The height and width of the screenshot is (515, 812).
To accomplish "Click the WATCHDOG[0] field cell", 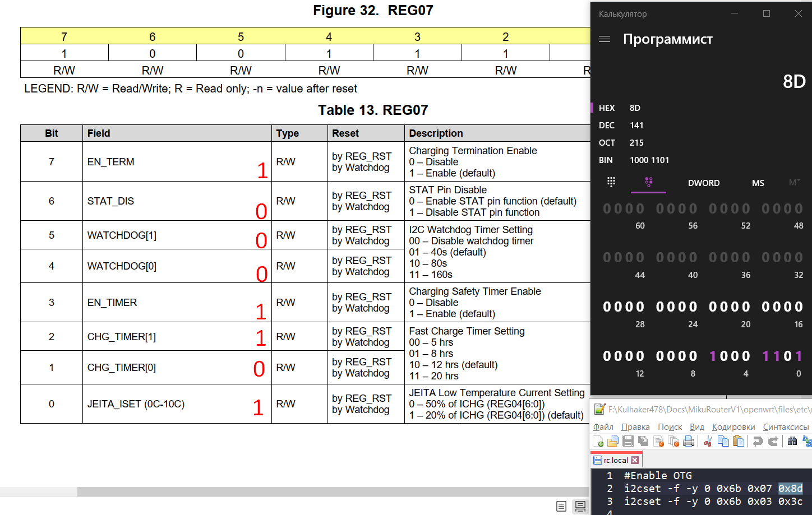I will 177,266.
